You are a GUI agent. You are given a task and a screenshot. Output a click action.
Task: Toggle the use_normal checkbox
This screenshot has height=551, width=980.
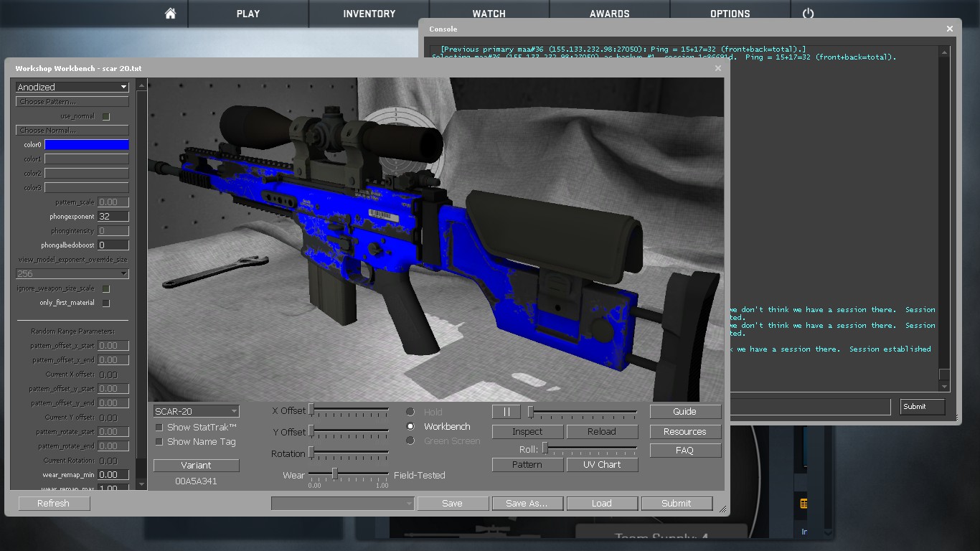click(105, 116)
